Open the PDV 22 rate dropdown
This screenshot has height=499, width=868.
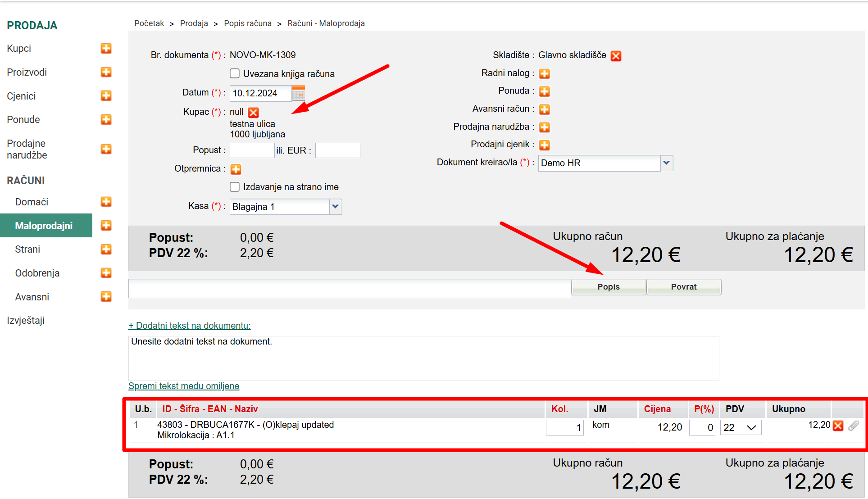click(x=741, y=427)
